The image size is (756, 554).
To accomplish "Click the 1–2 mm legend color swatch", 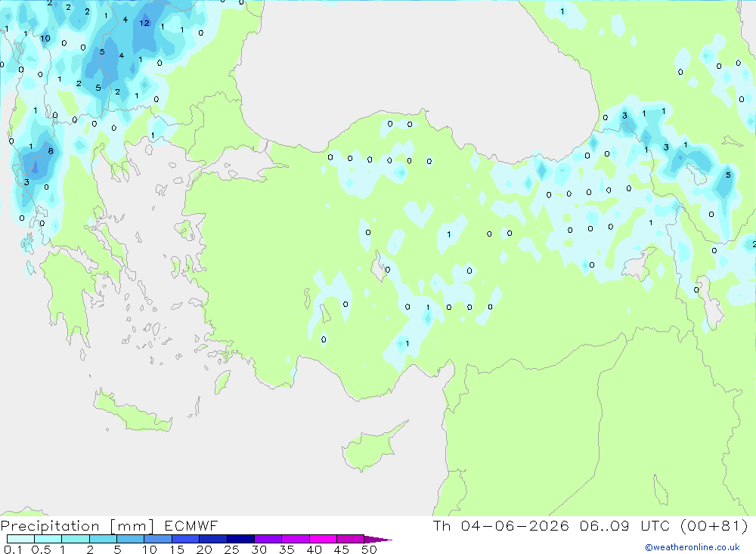I will (75, 539).
